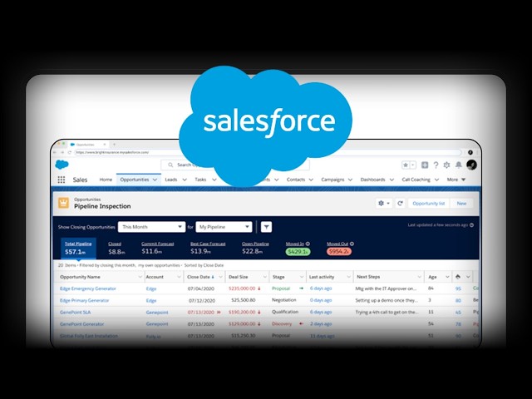Switch to the Call Coaching tab
Screen dimensions: 532x399
(416, 180)
